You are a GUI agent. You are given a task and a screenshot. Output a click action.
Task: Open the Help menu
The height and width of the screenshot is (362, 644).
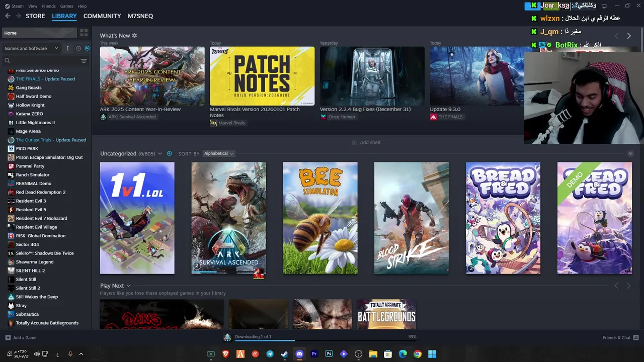point(83,6)
